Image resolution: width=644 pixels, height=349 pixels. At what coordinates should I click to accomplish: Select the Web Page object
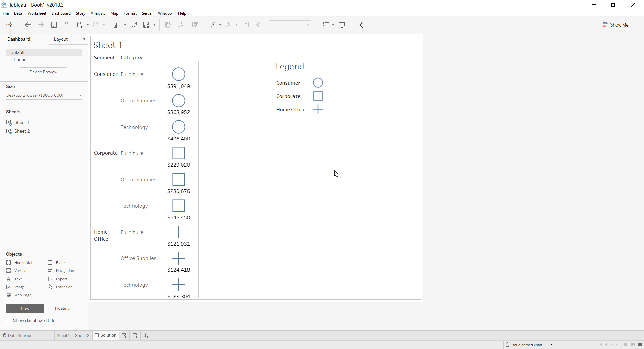(x=19, y=295)
